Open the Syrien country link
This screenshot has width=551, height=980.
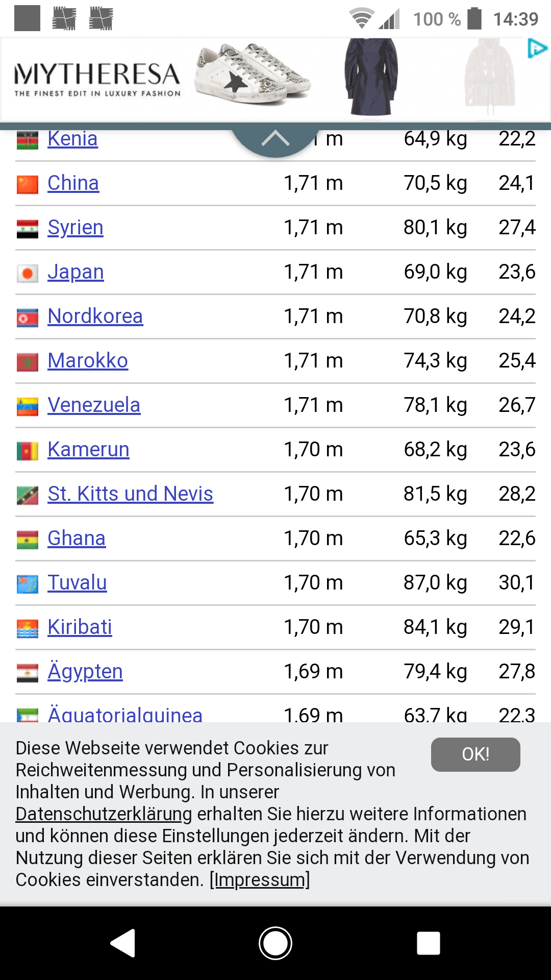[x=76, y=228]
